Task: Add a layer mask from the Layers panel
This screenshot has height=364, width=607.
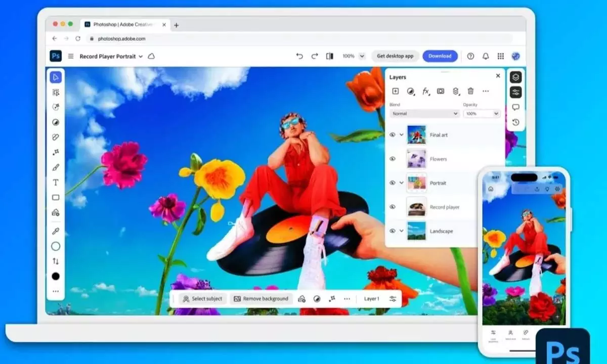Action: click(x=441, y=91)
